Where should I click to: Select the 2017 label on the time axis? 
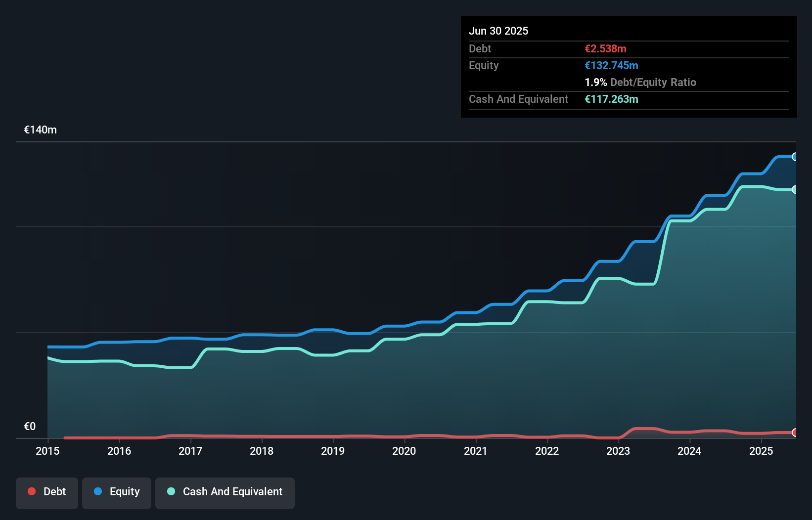coord(190,451)
